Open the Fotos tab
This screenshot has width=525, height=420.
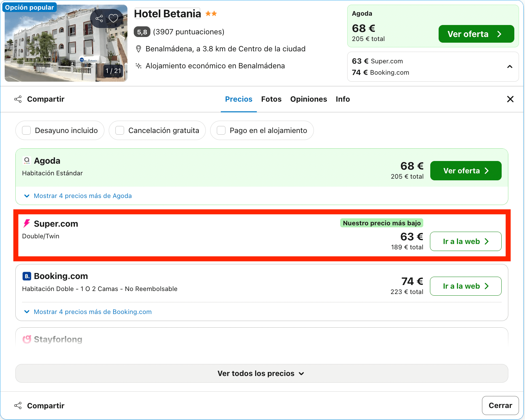(x=271, y=99)
